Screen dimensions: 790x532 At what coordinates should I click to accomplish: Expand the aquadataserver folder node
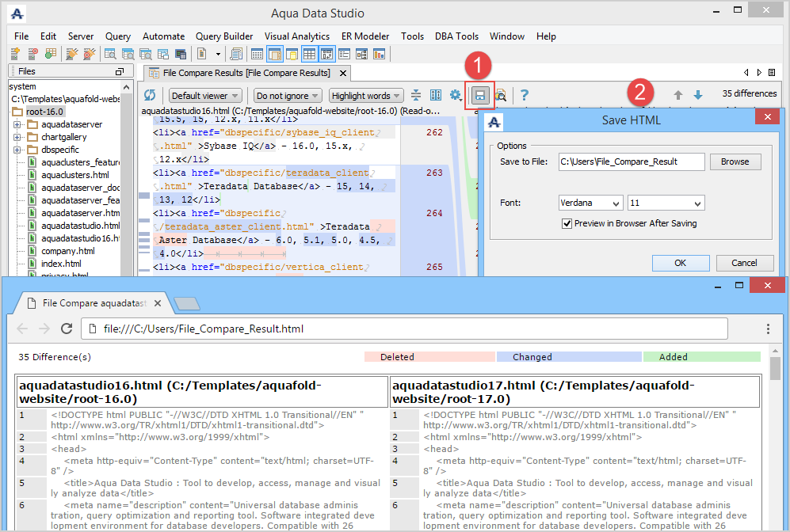pos(17,124)
